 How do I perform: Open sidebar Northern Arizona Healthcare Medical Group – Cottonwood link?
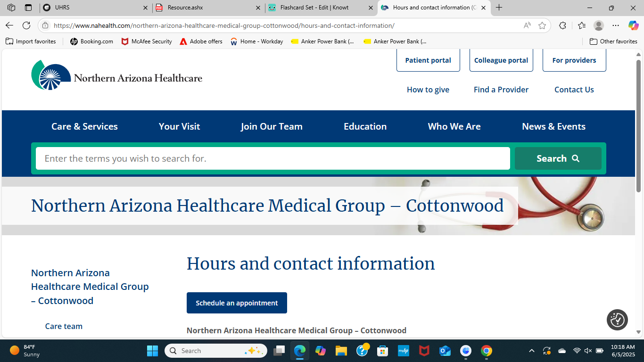pos(90,287)
